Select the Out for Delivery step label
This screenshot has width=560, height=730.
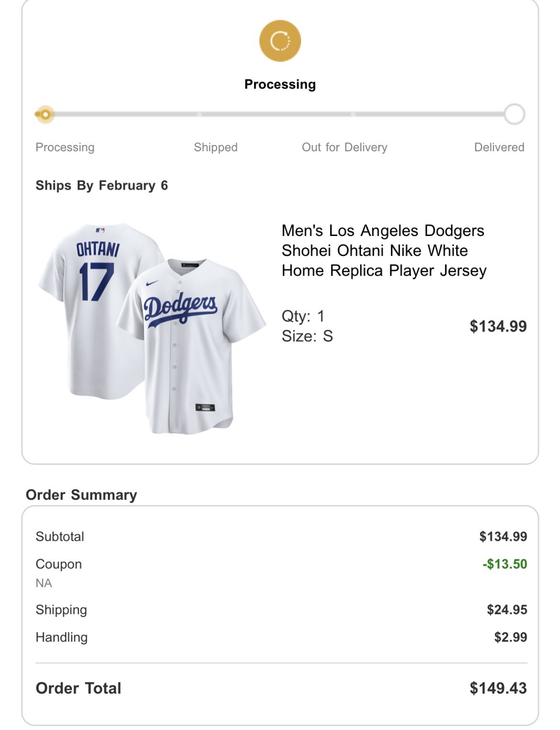pyautogui.click(x=344, y=147)
